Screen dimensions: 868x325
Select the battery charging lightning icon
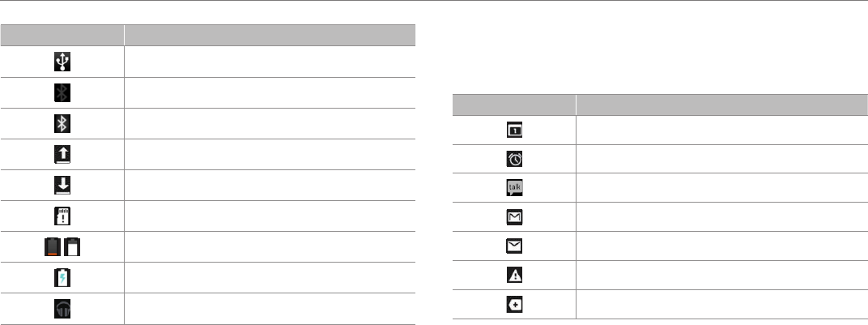tap(62, 277)
